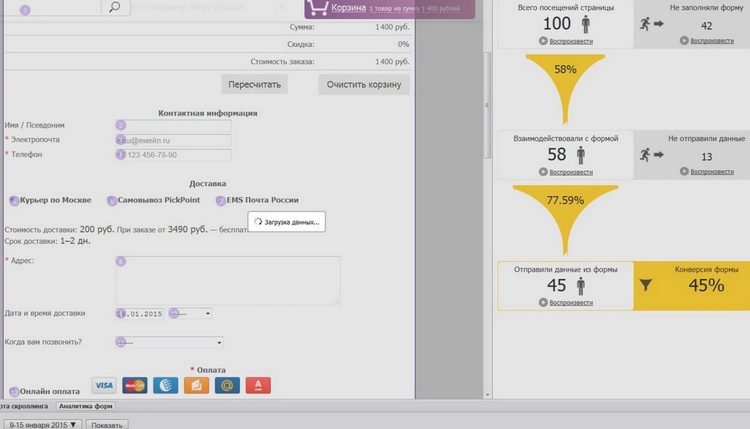
Task: Click into the Имя / Псевдоним field
Action: tap(173, 125)
